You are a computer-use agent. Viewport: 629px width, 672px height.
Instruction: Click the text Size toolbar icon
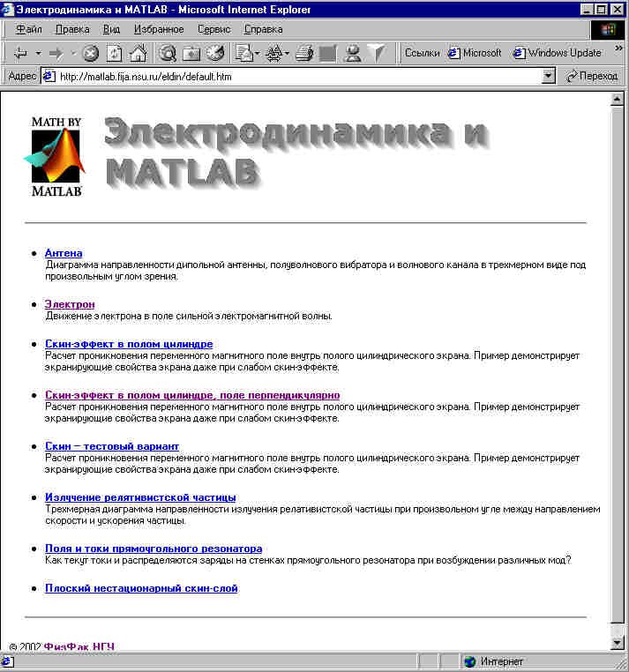[274, 54]
